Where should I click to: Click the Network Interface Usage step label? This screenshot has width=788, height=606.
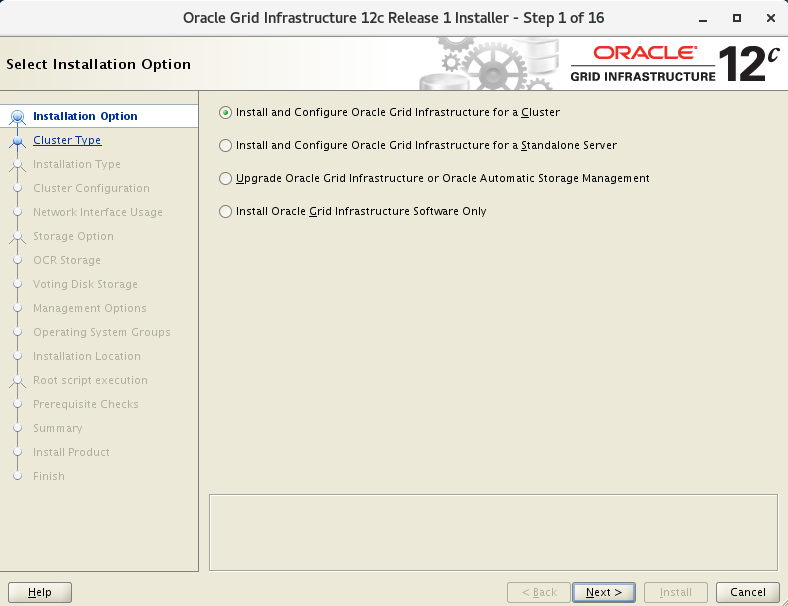pos(98,212)
